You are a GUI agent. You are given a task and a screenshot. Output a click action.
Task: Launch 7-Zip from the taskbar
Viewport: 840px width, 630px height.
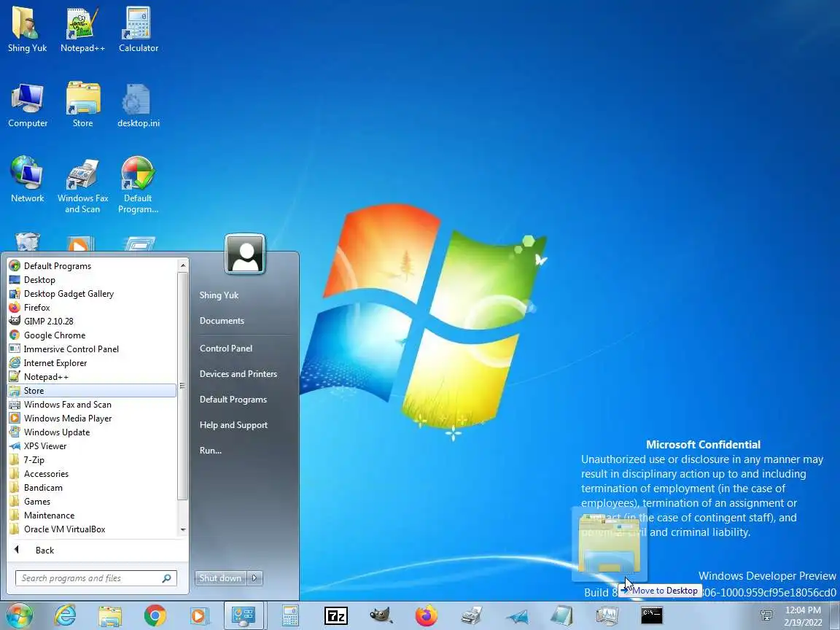pos(336,615)
